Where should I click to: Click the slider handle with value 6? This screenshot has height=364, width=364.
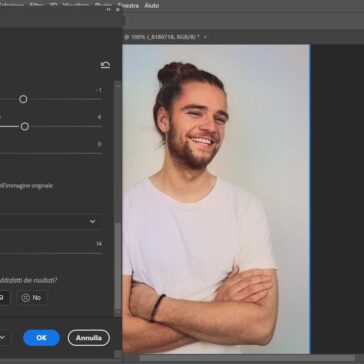click(25, 126)
